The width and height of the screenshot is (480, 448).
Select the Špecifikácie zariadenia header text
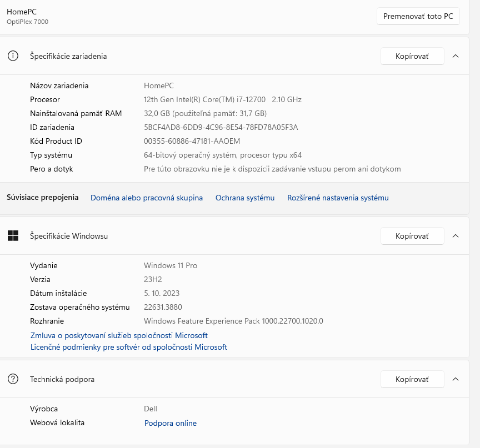point(68,56)
